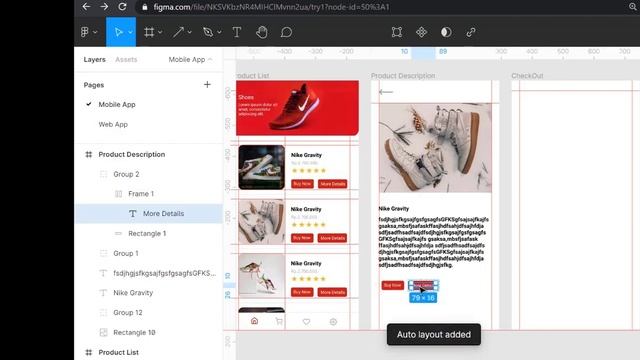Click the large shoe photo in Product Description
Viewport: 640px width, 360px height.
(435, 147)
